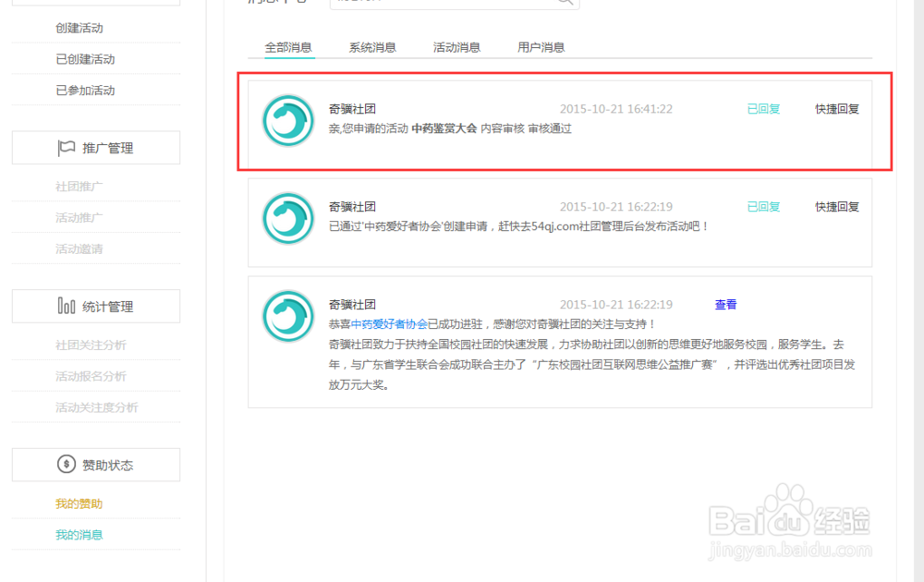Image resolution: width=924 pixels, height=582 pixels.
Task: Click the search magnifier icon
Action: [564, 4]
